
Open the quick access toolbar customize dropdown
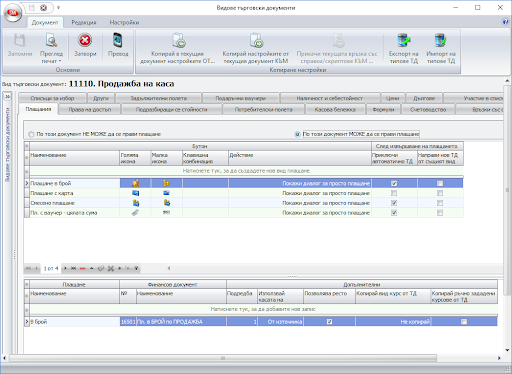(58, 7)
